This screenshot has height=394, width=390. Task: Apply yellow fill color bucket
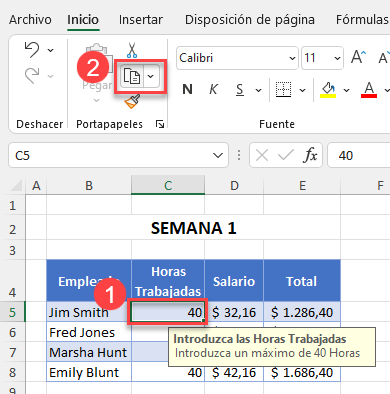click(x=328, y=89)
